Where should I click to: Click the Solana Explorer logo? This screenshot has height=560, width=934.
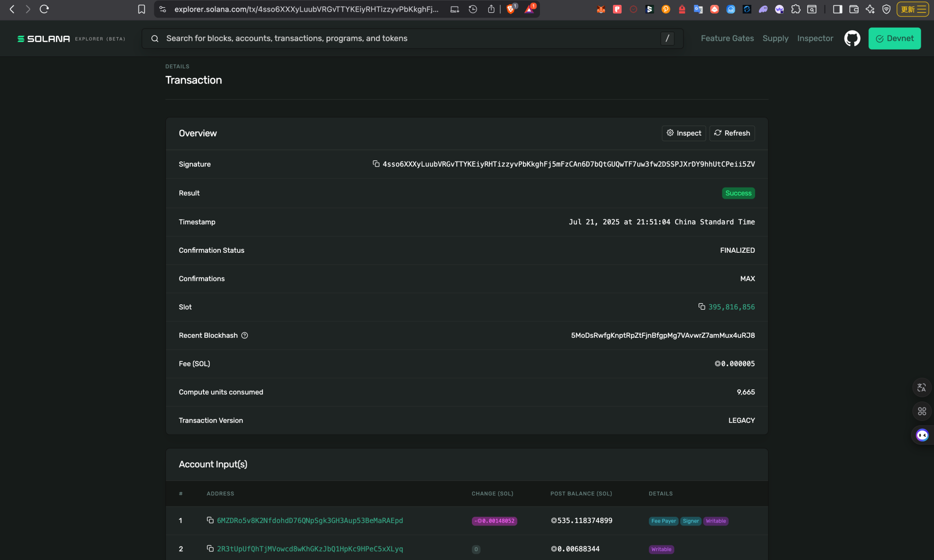[71, 39]
